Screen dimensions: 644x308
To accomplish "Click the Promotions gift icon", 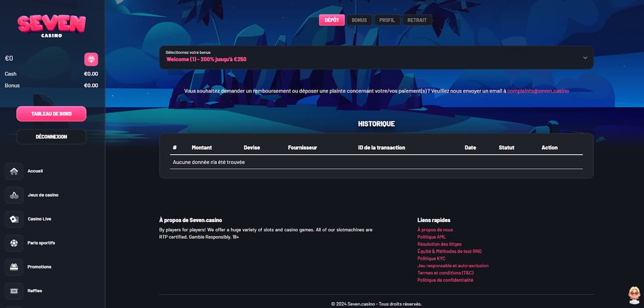I will click(x=14, y=267).
